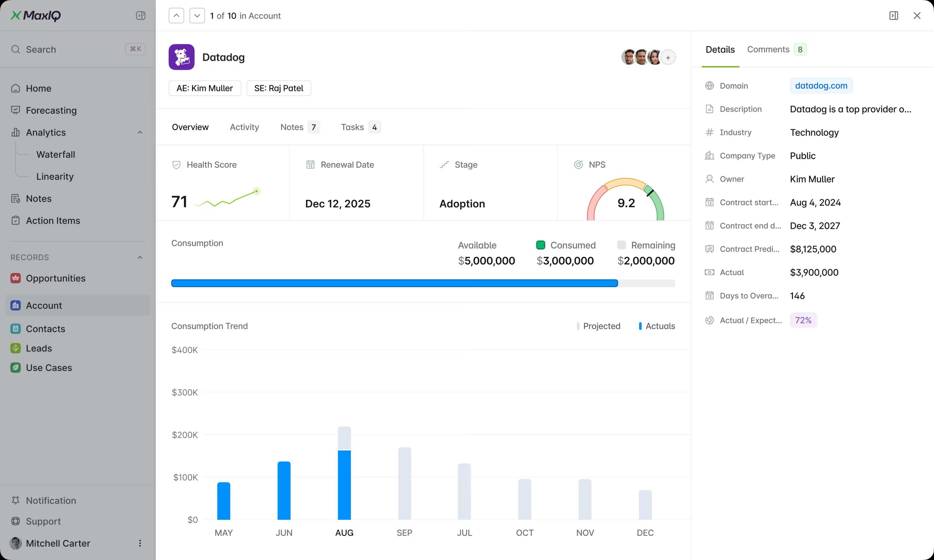Open Mitchell Carter's three-dot menu
The image size is (934, 560).
point(140,543)
